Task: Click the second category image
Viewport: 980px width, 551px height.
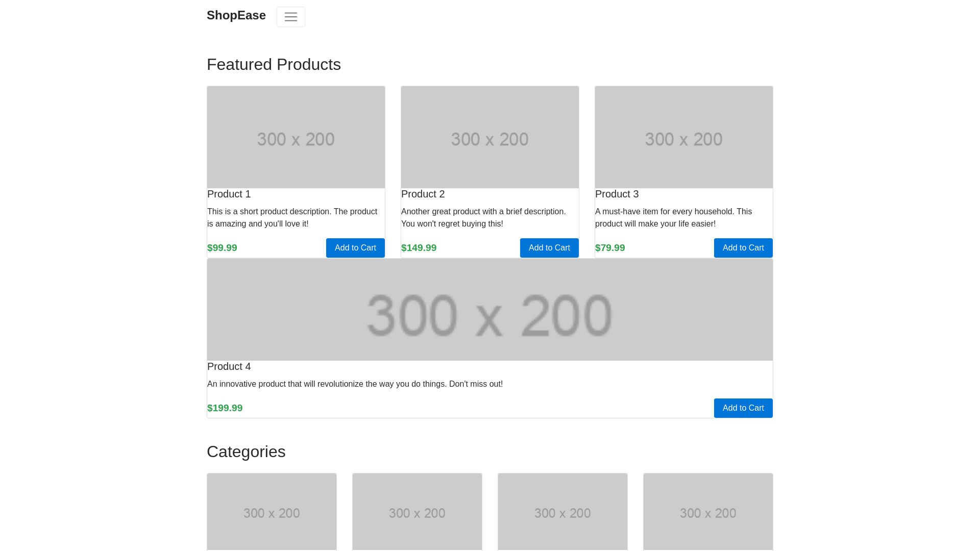Action: point(417,512)
